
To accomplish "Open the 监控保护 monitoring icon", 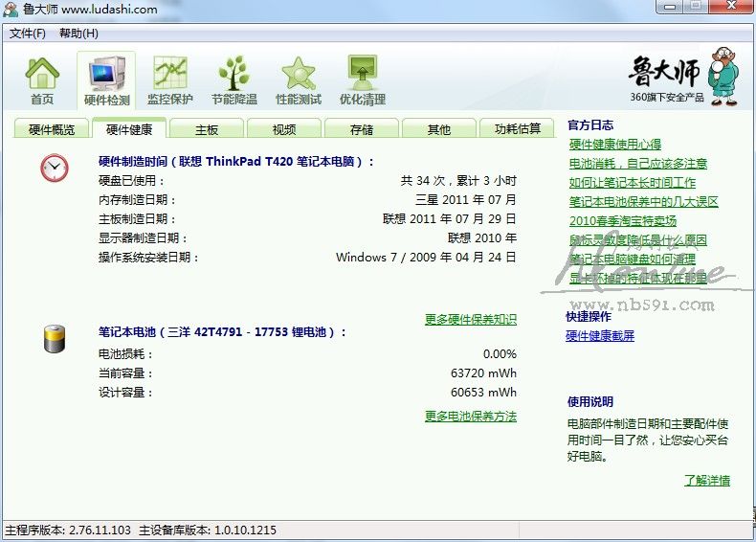I will [x=169, y=79].
